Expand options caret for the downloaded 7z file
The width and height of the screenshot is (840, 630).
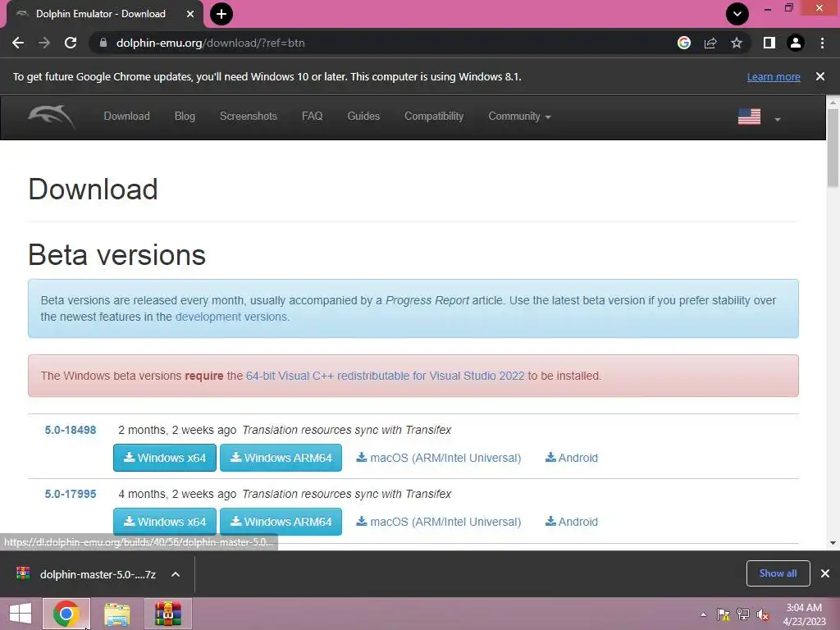pyautogui.click(x=176, y=574)
